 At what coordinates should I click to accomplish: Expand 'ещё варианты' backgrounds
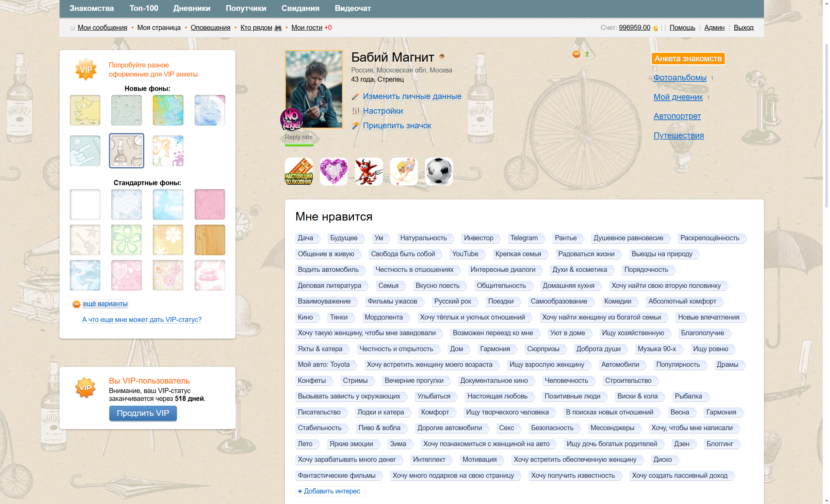[105, 304]
